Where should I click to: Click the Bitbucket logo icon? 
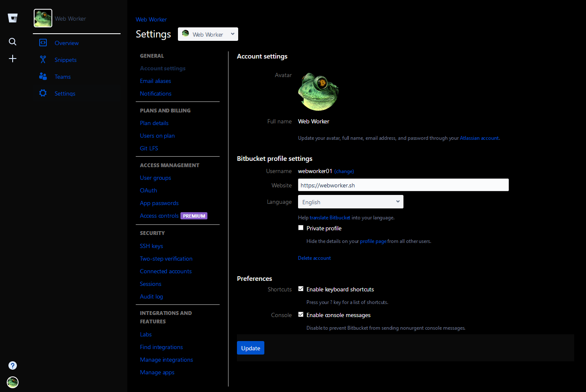point(13,18)
